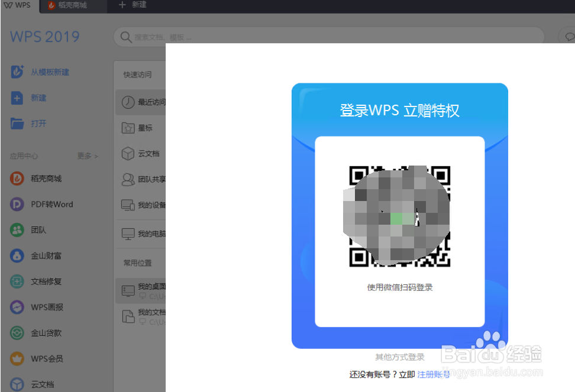Click the 星标 star folder icon
This screenshot has width=575, height=392.
click(128, 128)
